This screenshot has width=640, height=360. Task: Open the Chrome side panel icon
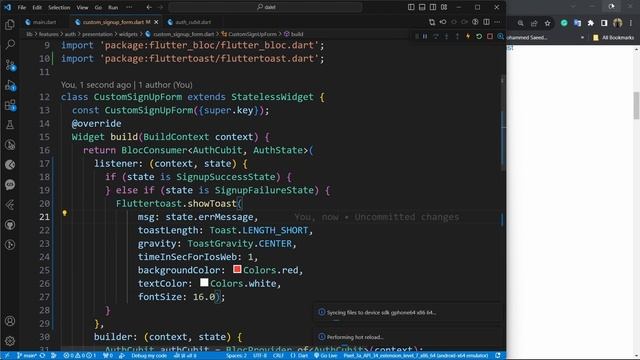coord(604,23)
